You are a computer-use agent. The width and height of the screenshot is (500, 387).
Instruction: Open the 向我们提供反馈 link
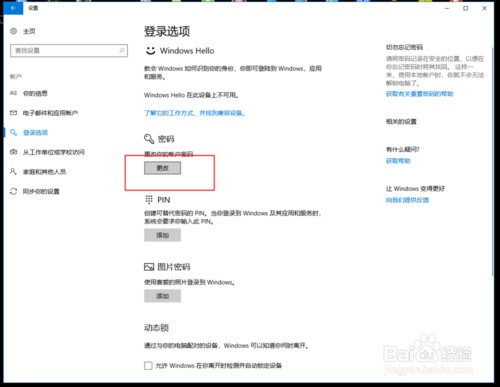[407, 200]
